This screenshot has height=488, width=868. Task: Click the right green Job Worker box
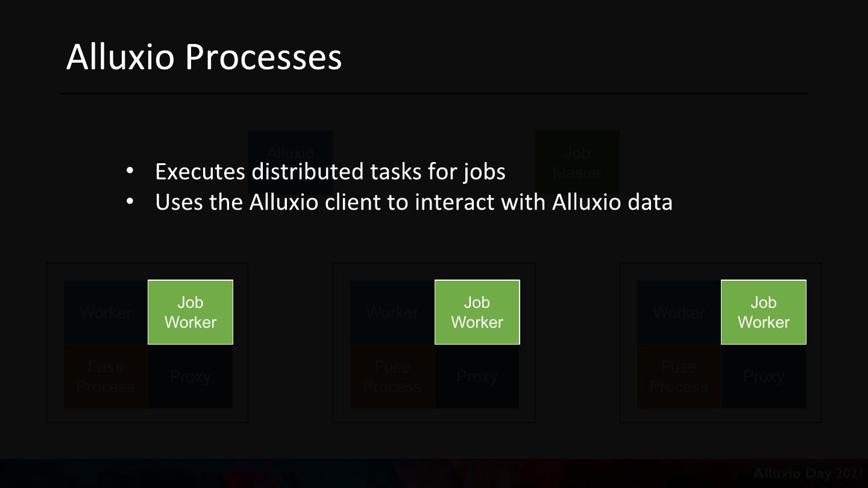click(x=763, y=312)
